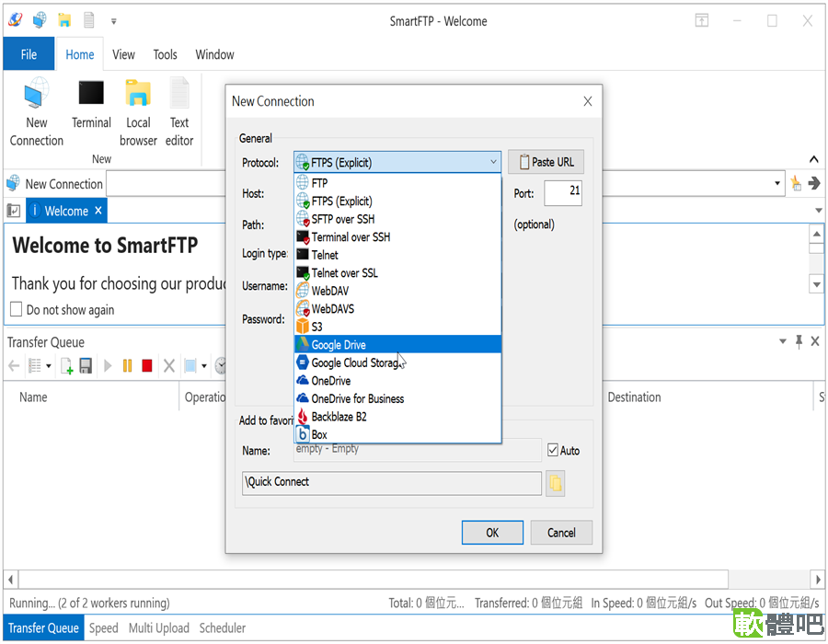Select Google Drive protocol in the list
This screenshot has height=644, width=828.
(x=397, y=345)
